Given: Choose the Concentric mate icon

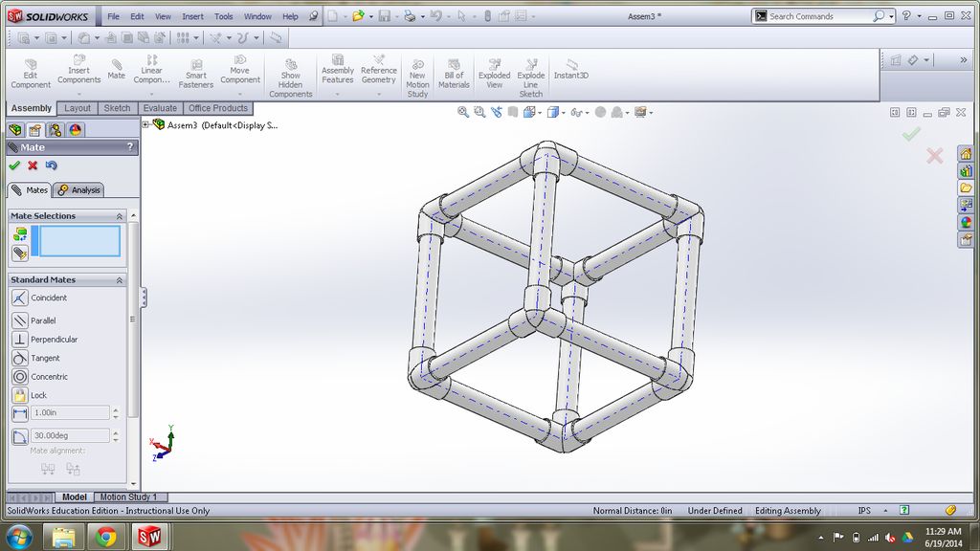Looking at the screenshot, I should [20, 377].
